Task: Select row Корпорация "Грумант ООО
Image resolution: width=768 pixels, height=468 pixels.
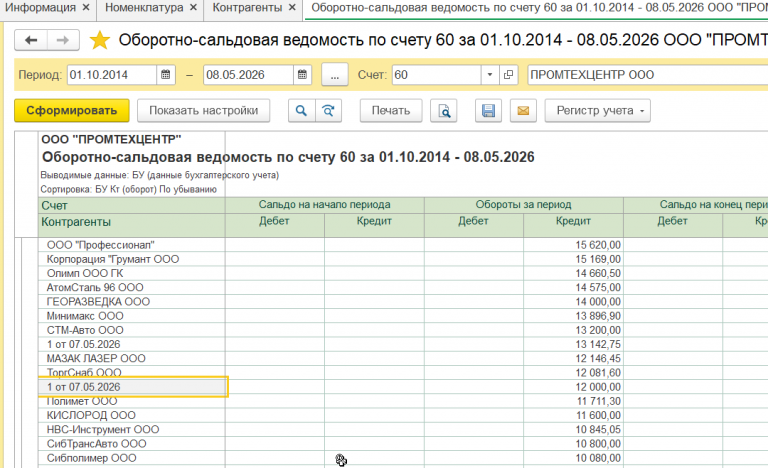Action: (113, 259)
